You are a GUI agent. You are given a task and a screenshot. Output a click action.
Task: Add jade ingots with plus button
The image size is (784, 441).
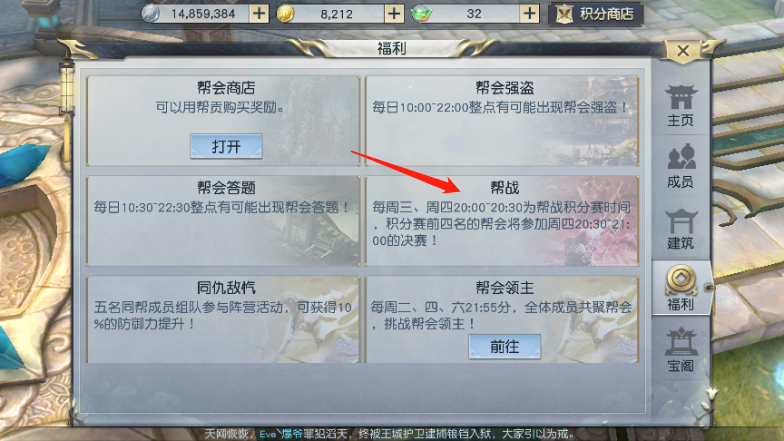(529, 14)
